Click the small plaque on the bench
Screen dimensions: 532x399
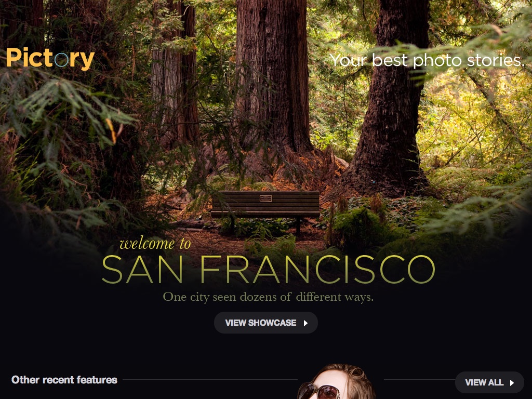coord(265,198)
